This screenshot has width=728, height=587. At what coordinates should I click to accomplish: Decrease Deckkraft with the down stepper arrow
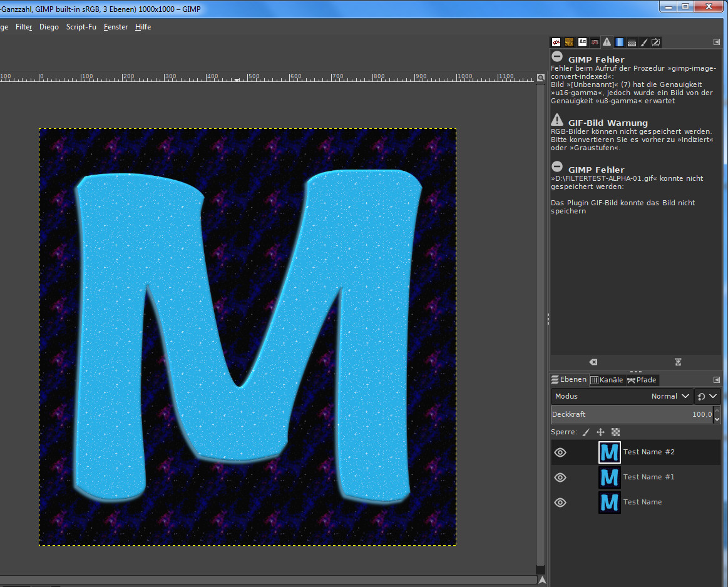(717, 419)
